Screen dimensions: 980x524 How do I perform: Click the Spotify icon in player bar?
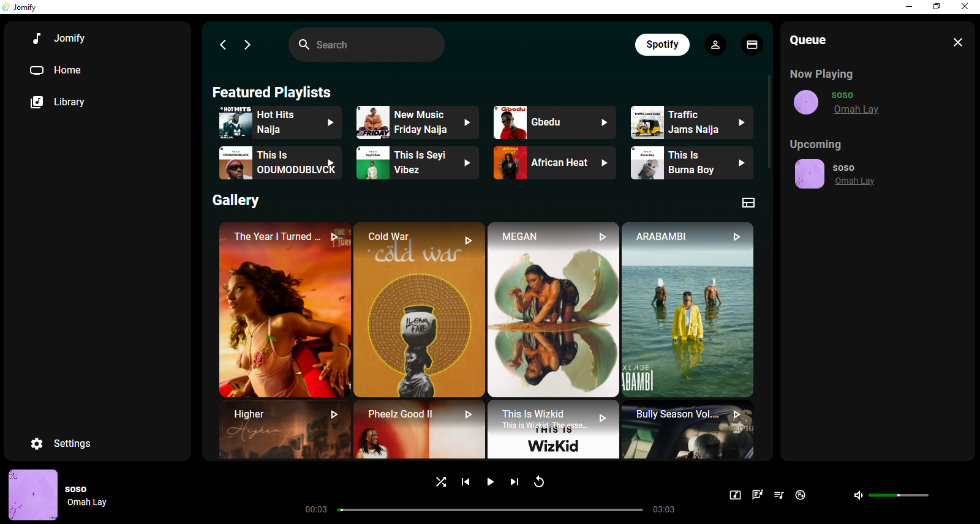[801, 495]
